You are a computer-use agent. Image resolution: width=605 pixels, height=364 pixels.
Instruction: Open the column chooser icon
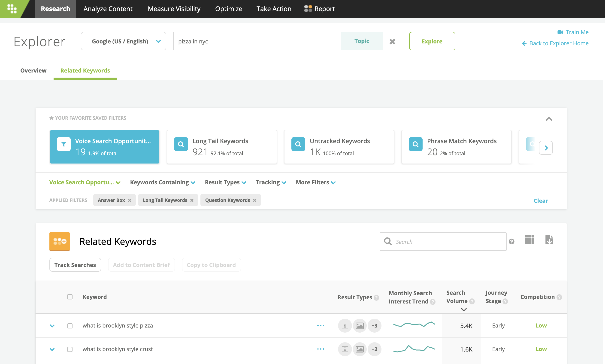(529, 240)
